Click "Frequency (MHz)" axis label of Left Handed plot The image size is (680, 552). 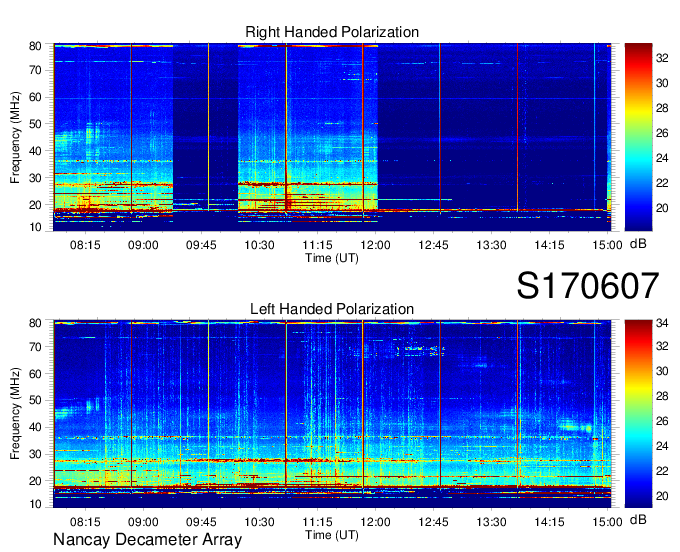click(x=15, y=414)
